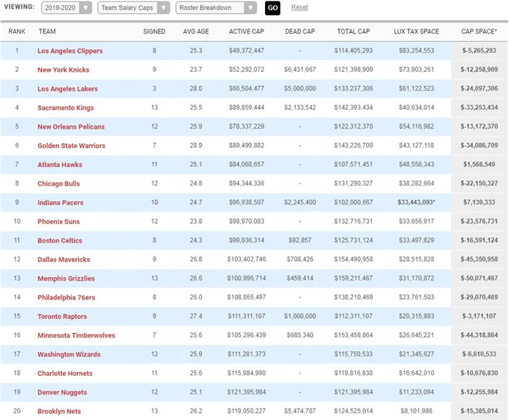Screen dimensions: 509x420
Task: Open the 2019-2020 season dropdown
Action: pos(67,7)
